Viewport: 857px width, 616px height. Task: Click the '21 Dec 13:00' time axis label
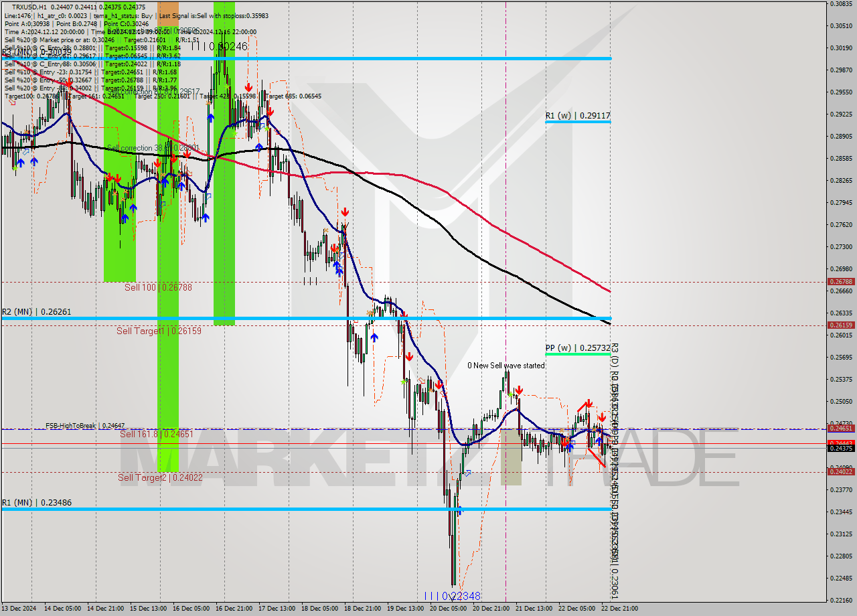(x=533, y=609)
